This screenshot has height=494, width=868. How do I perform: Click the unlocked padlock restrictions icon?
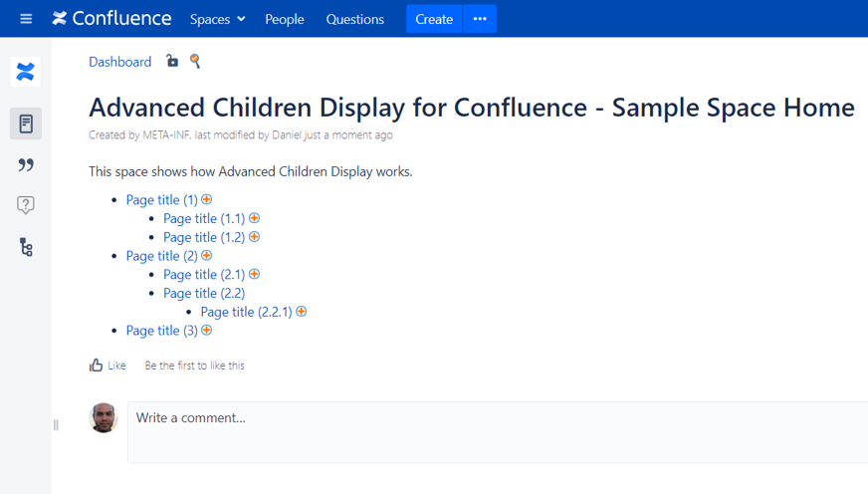(x=172, y=62)
